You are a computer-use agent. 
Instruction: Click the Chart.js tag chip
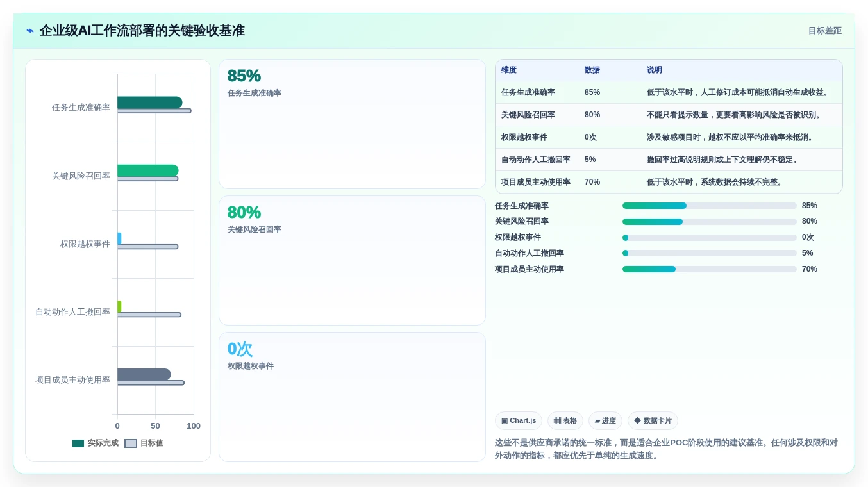click(x=519, y=421)
